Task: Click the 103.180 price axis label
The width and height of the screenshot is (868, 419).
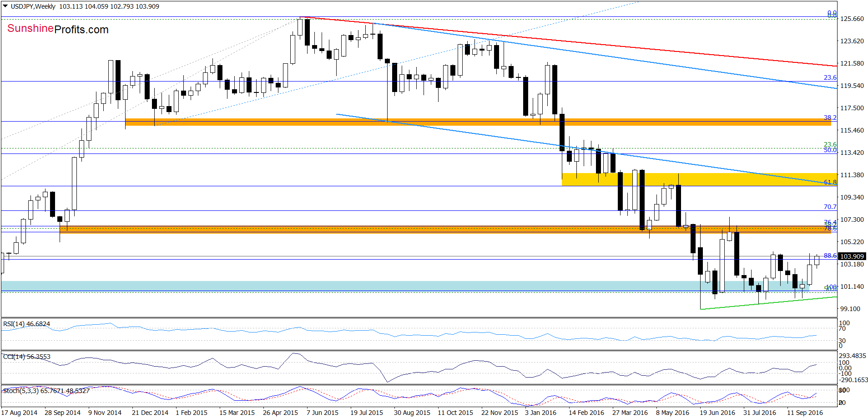Action: [x=852, y=264]
